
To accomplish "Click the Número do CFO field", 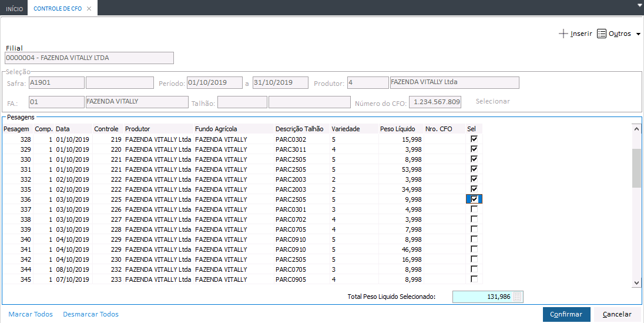I will pos(435,102).
